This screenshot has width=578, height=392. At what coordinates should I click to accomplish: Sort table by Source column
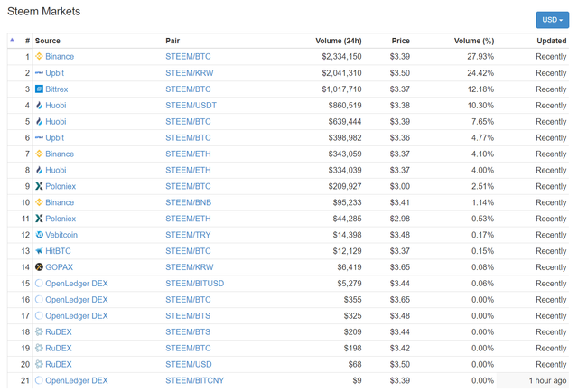[x=47, y=41]
